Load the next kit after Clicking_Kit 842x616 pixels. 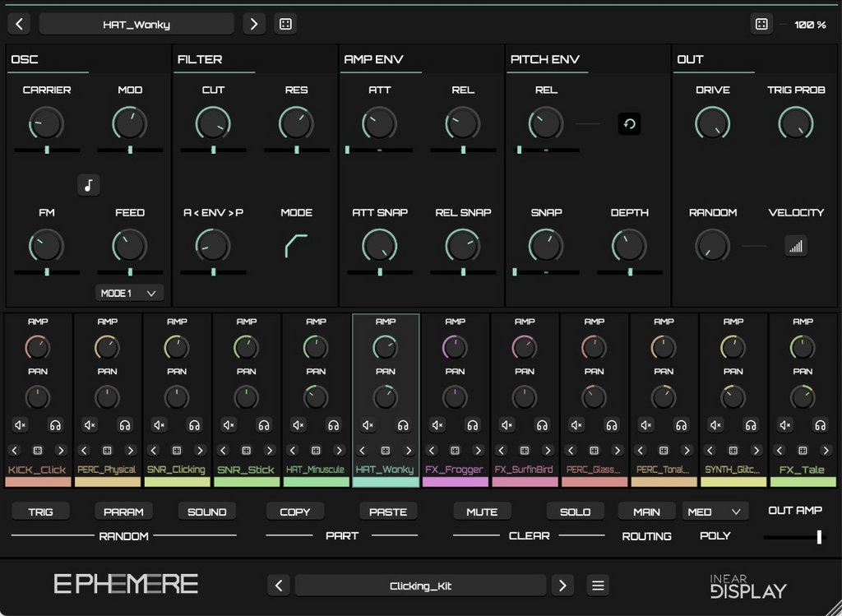click(x=562, y=586)
